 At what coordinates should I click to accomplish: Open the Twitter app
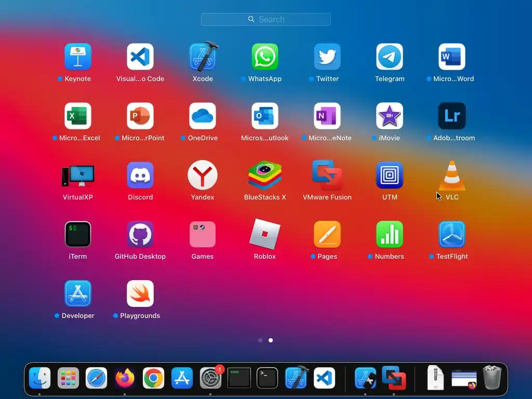point(327,56)
